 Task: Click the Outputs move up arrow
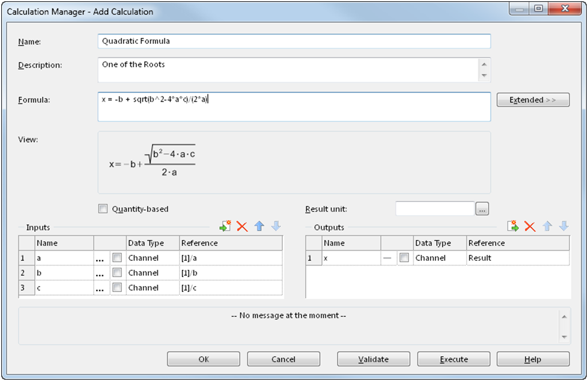tap(547, 227)
